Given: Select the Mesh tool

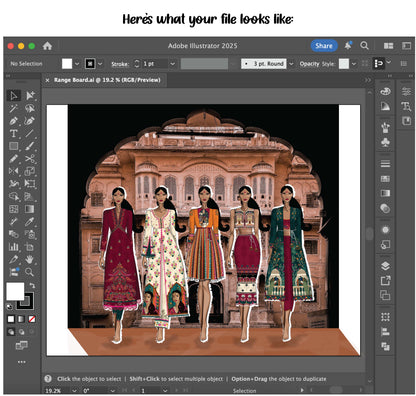Looking at the screenshot, I should (14, 209).
